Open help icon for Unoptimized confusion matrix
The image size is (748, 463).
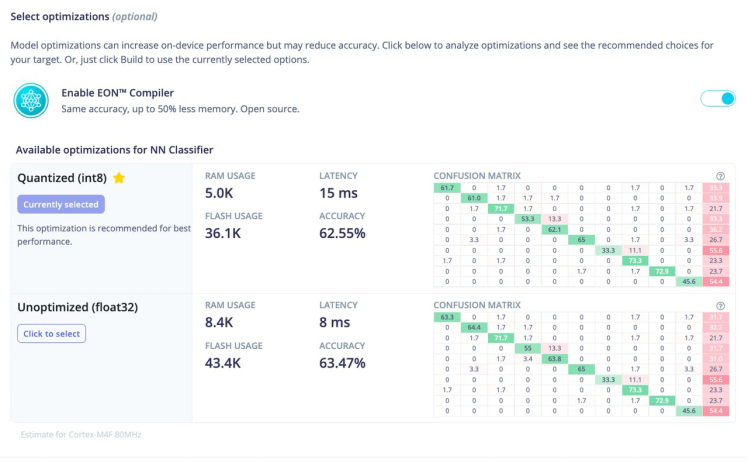(x=721, y=306)
